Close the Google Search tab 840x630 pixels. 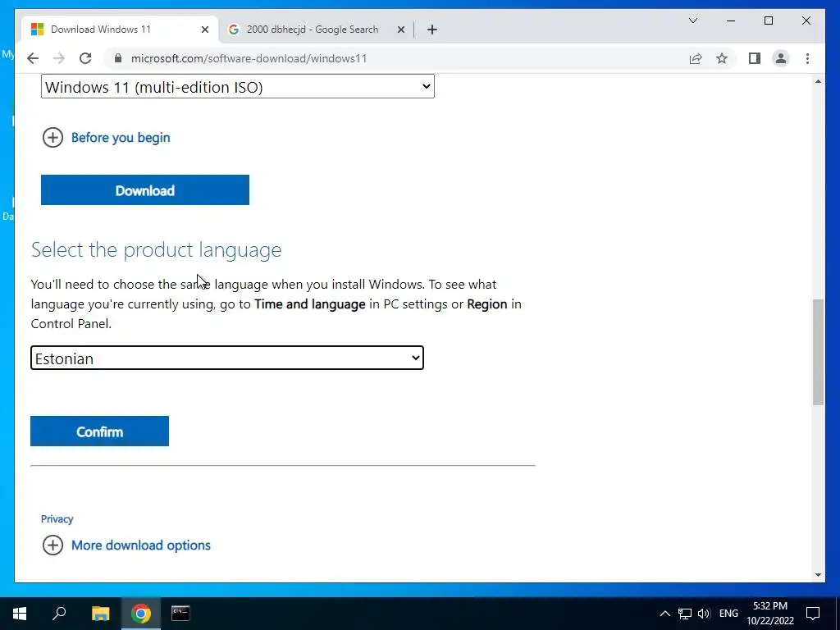tap(400, 30)
